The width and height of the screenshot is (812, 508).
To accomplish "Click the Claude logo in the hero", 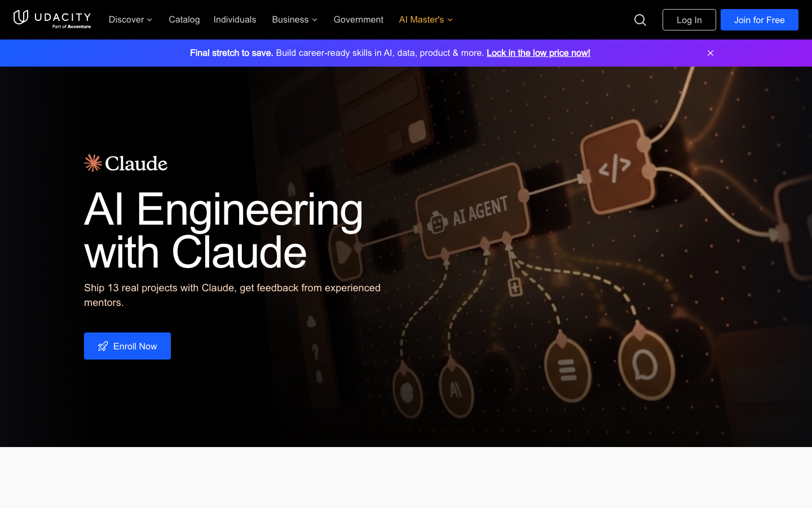I will click(x=126, y=163).
